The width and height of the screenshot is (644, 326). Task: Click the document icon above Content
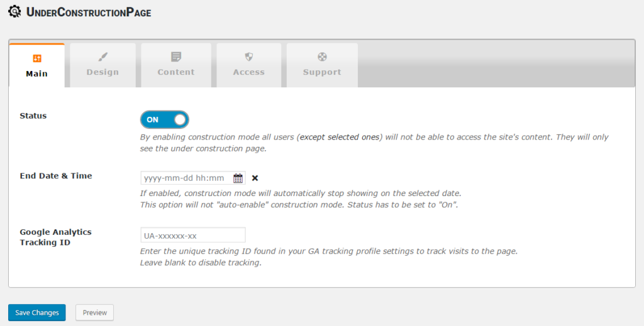tap(176, 57)
